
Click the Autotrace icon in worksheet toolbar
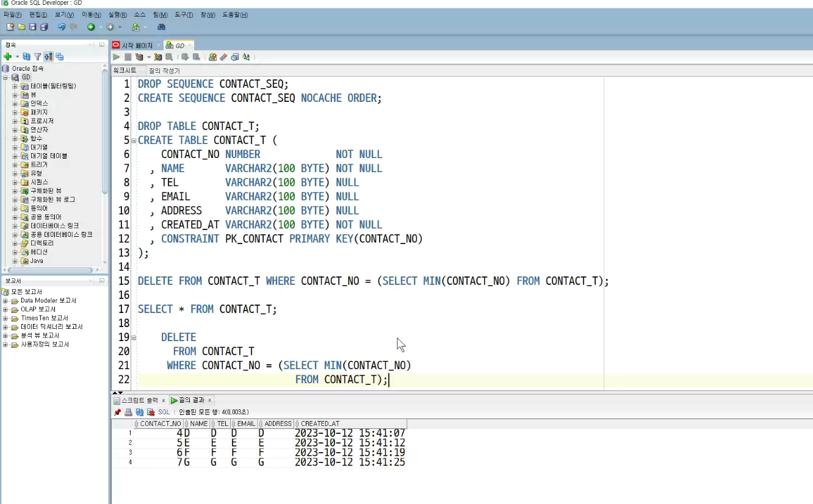click(158, 57)
